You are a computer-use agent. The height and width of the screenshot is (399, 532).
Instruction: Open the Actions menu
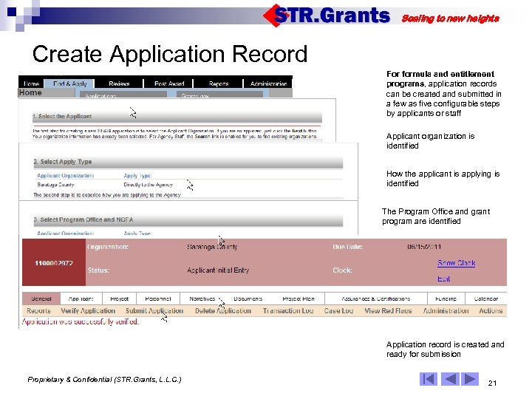(491, 311)
